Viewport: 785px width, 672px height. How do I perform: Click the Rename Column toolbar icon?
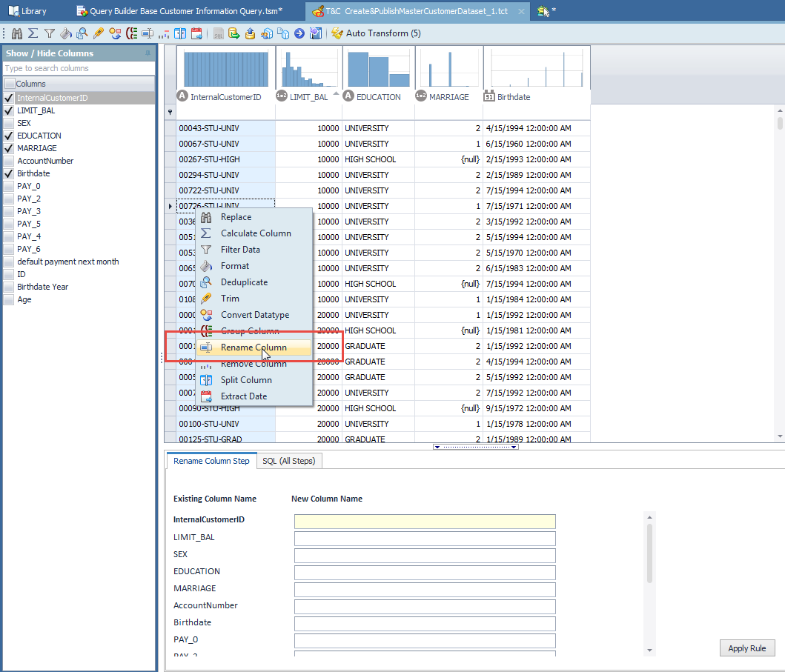(148, 33)
